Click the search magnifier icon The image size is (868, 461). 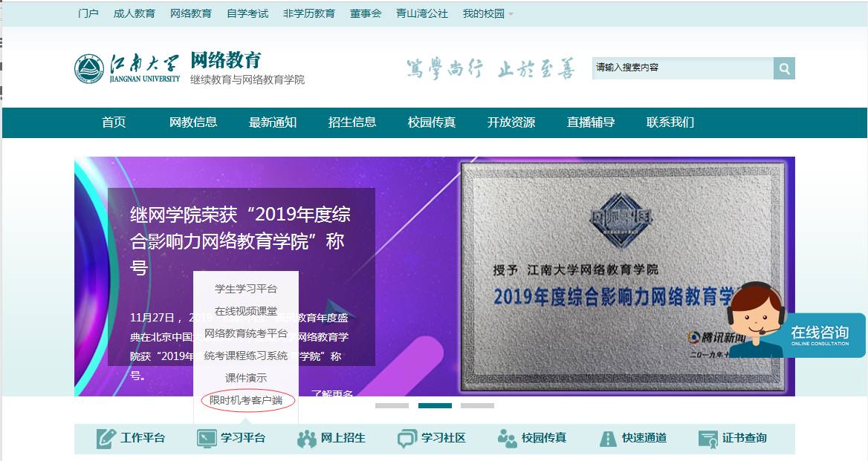[784, 68]
